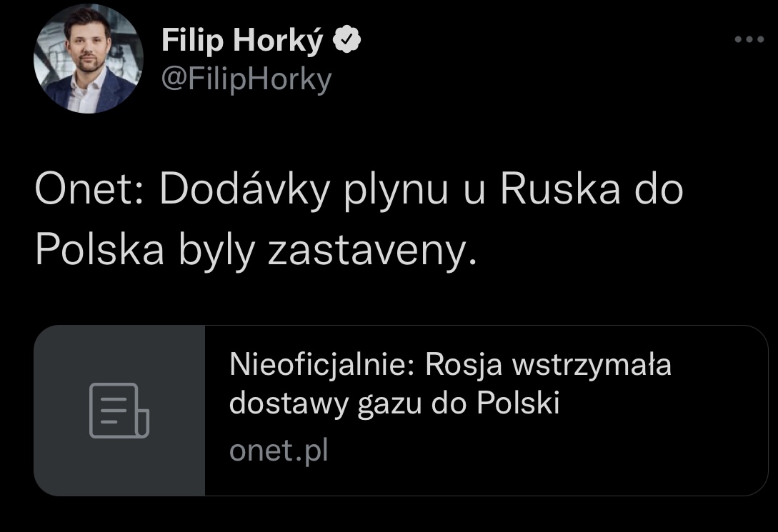
Task: Open the @FilipHorky handle link
Action: point(246,79)
